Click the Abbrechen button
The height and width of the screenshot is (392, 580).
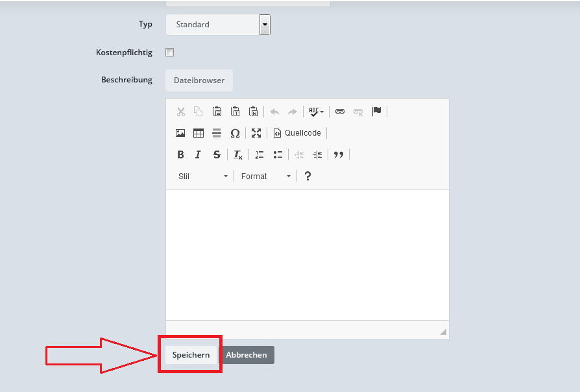tap(247, 355)
